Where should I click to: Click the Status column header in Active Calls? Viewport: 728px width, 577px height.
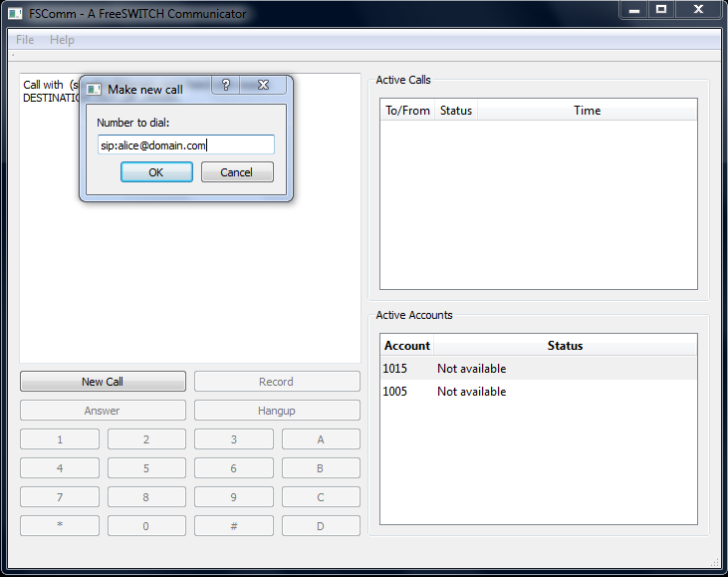(455, 111)
